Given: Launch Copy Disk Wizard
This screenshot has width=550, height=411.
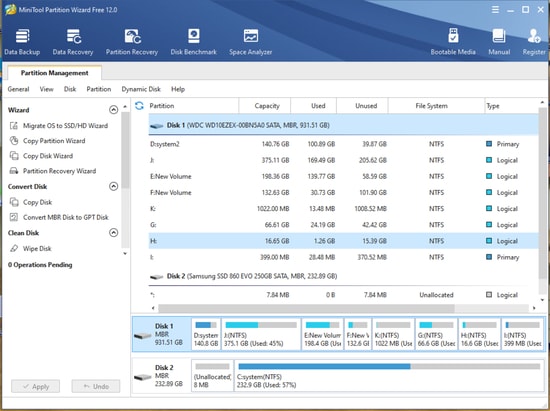Looking at the screenshot, I should pos(41,156).
